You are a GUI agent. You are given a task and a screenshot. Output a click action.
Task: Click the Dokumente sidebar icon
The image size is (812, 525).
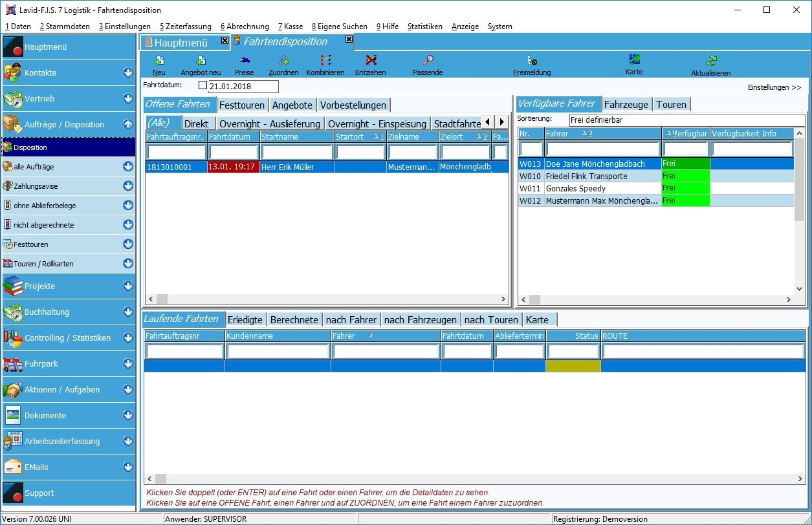13,415
